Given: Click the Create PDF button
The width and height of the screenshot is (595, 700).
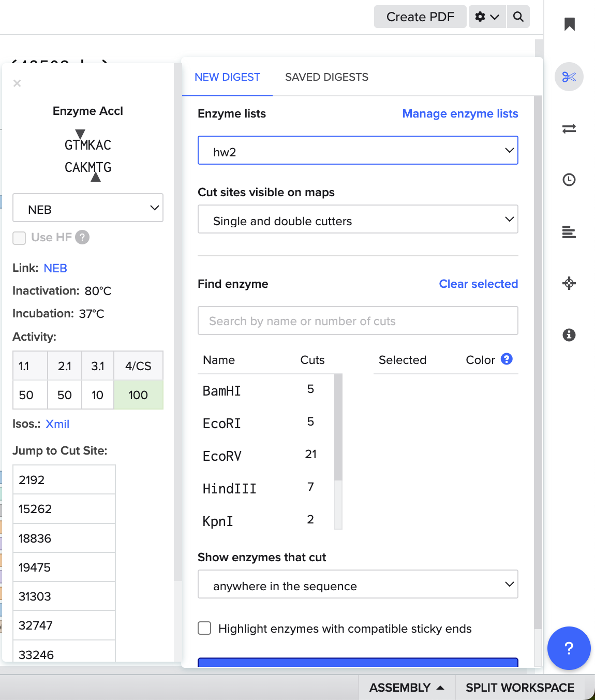Looking at the screenshot, I should [420, 17].
